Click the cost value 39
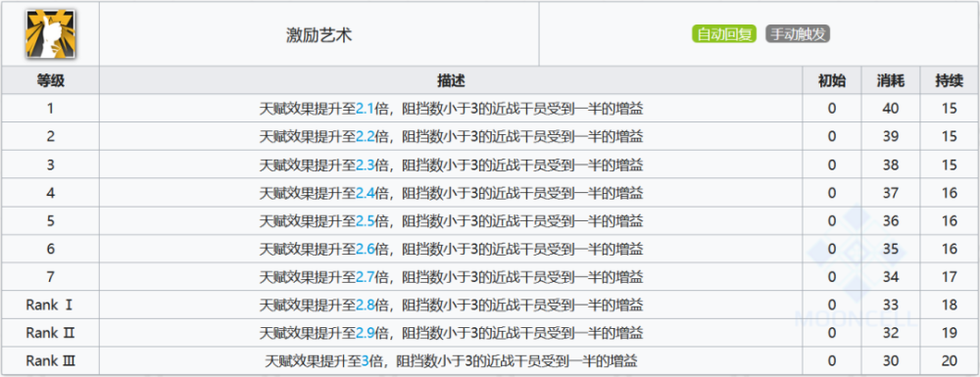 point(891,137)
